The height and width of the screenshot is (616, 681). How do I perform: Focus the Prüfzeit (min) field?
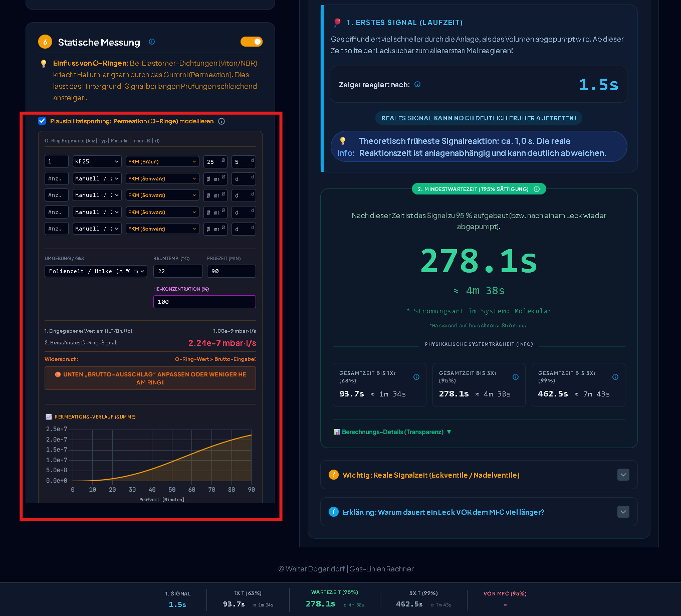pyautogui.click(x=232, y=271)
